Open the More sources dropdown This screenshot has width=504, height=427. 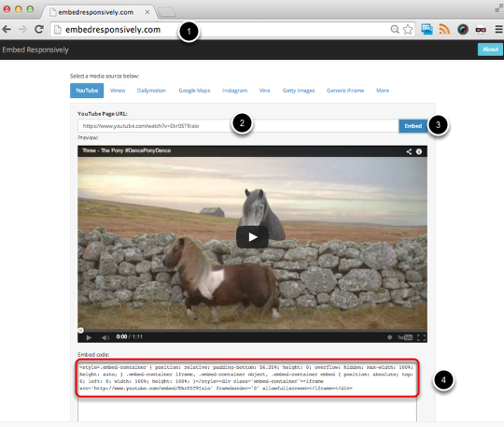coord(383,91)
